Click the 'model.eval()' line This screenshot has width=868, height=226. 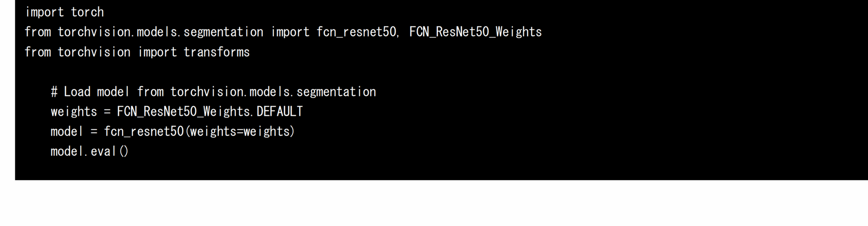point(90,151)
